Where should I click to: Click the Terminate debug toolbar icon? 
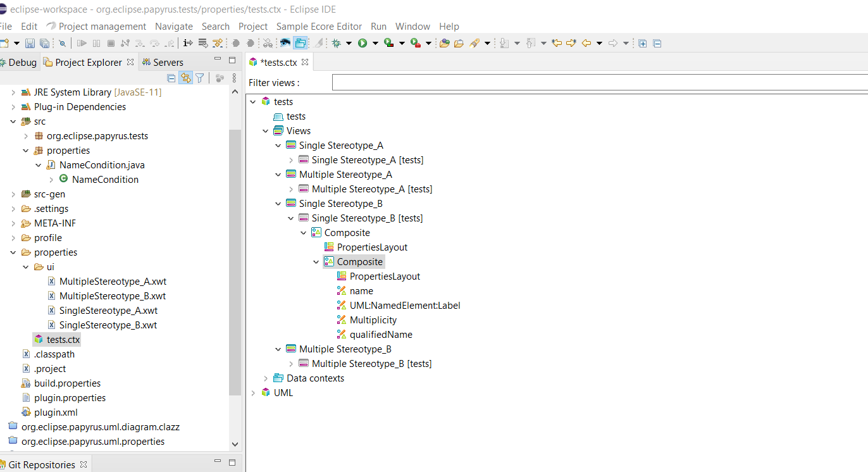coord(111,43)
